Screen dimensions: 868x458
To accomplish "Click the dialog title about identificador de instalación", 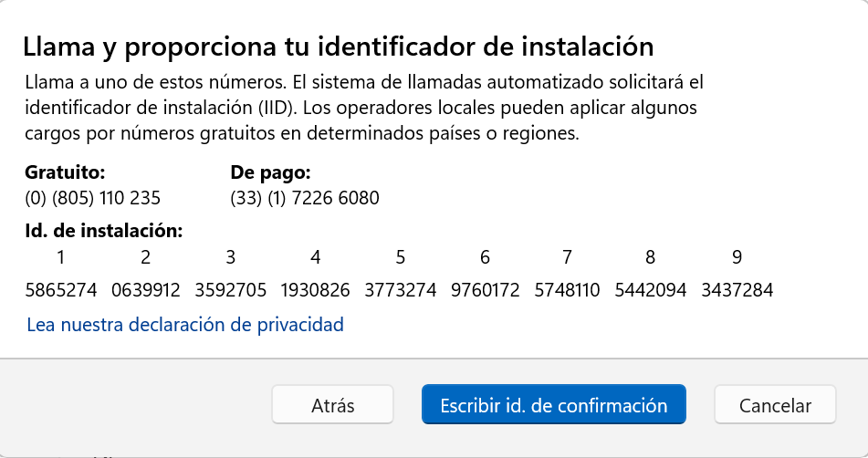I will (x=339, y=47).
